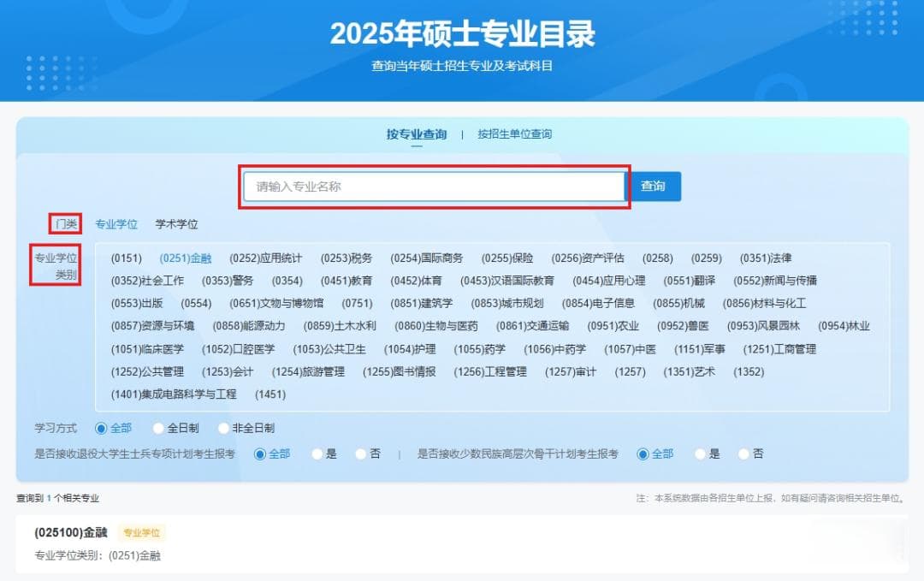The image size is (924, 581).
Task: Choose category (0453)汉语国际教育
Action: (506, 281)
